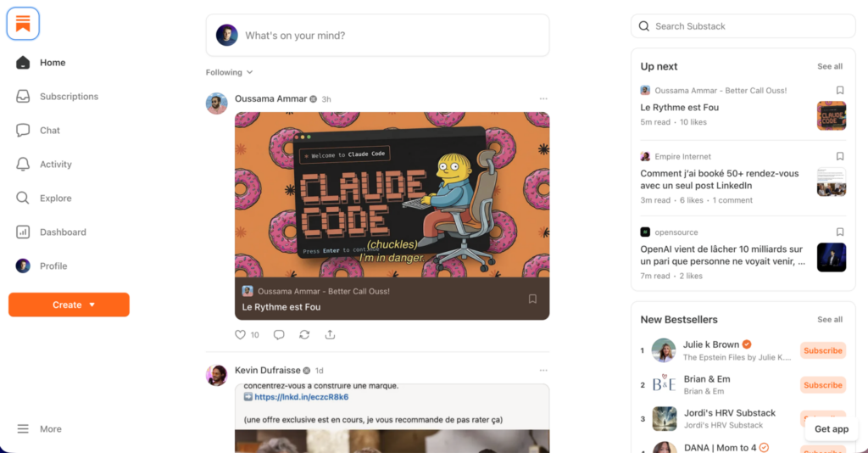The height and width of the screenshot is (453, 868).
Task: Restack Oussama Ammar's post
Action: click(304, 334)
